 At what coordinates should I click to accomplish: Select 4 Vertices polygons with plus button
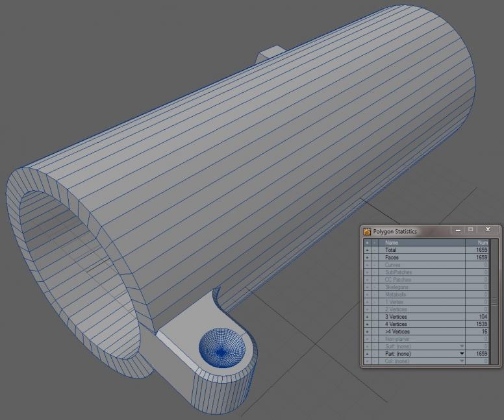tap(367, 324)
